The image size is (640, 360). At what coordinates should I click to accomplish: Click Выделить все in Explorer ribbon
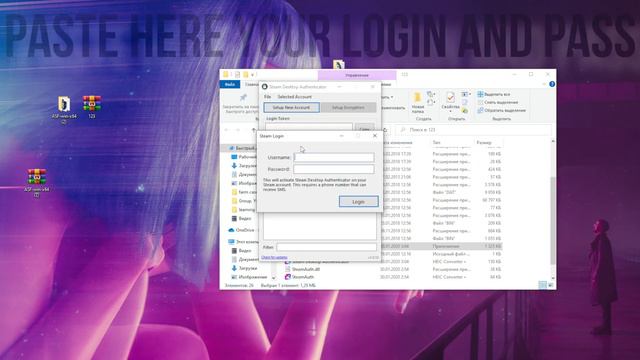[x=493, y=94]
